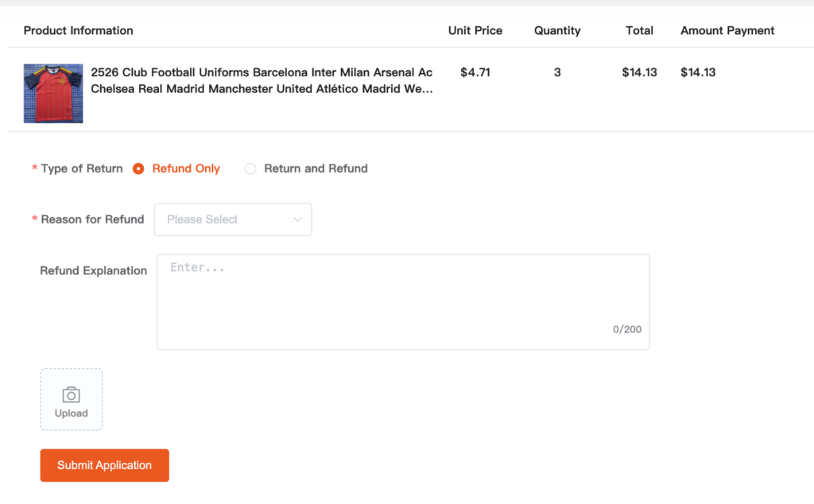Click the Quantity column header
814x504 pixels.
[557, 31]
